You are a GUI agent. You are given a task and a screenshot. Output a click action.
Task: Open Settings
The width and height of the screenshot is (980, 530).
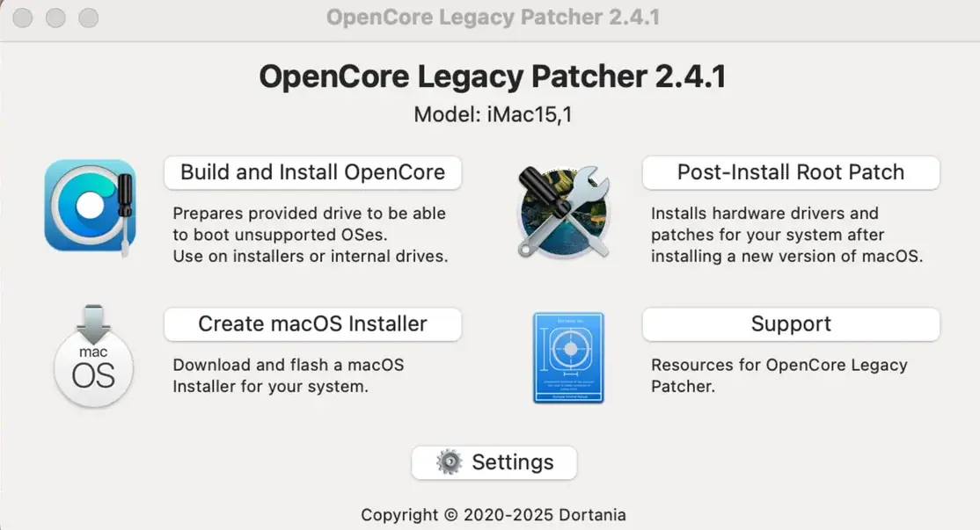(x=494, y=462)
